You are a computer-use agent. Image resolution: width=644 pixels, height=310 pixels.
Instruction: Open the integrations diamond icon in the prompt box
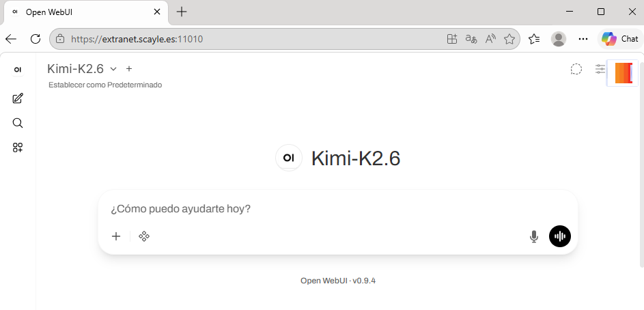[144, 236]
